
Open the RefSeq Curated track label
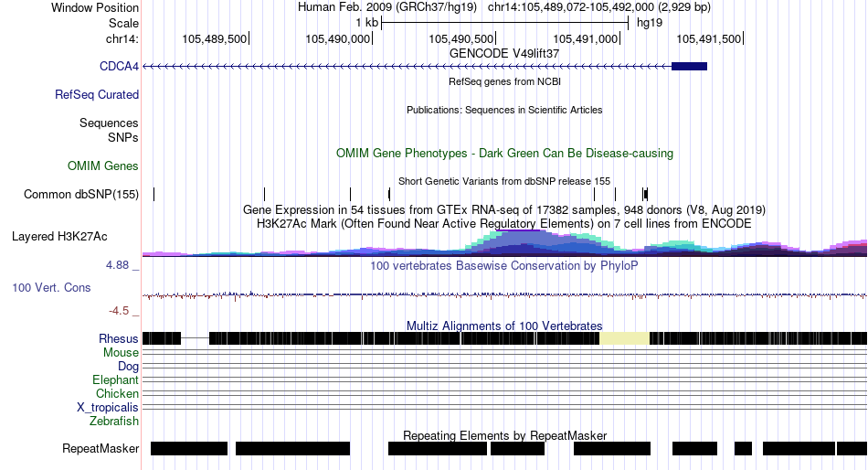click(97, 95)
